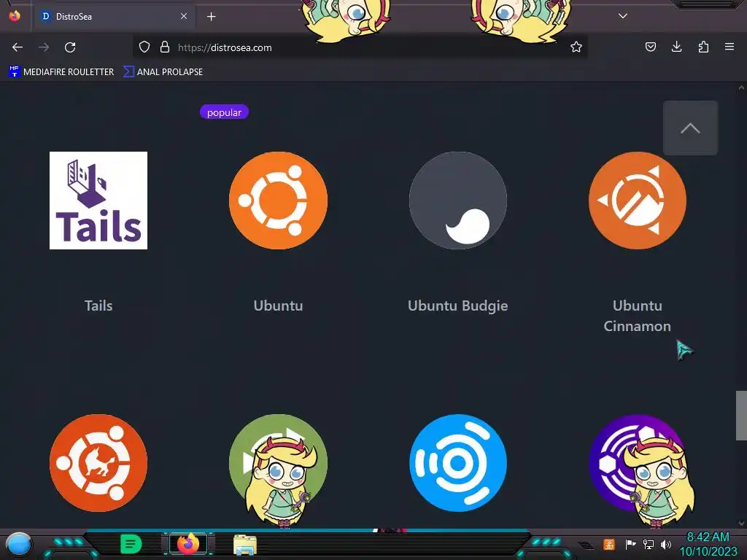Click the popular badge
747x560 pixels.
click(225, 112)
